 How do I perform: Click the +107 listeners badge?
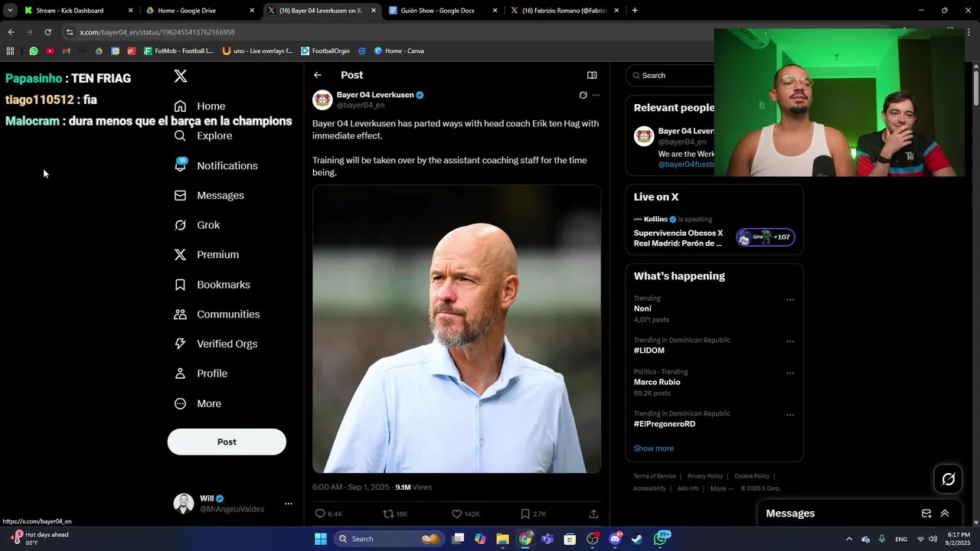coord(766,237)
